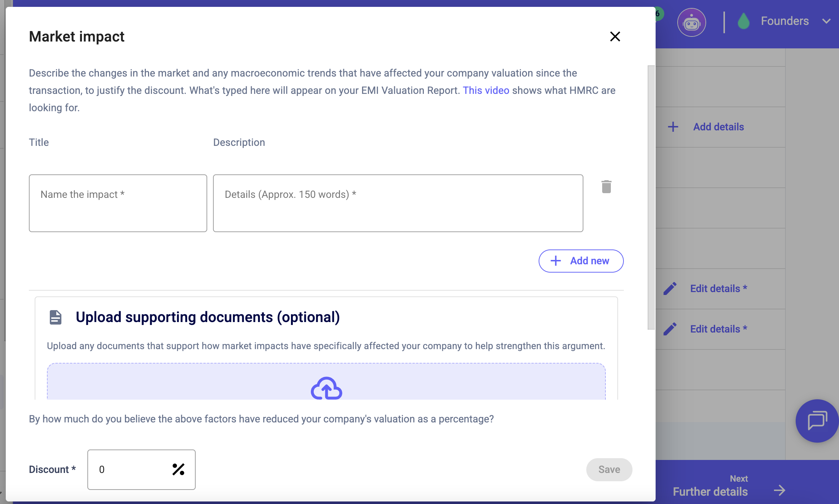Focus the Name the impact field
Viewport: 839px width, 504px height.
(x=118, y=203)
